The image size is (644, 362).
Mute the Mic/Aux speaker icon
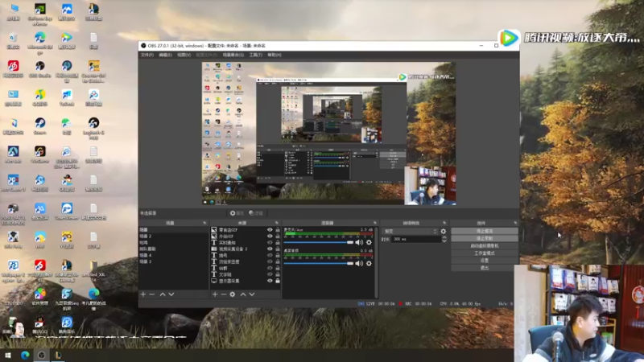tap(359, 242)
